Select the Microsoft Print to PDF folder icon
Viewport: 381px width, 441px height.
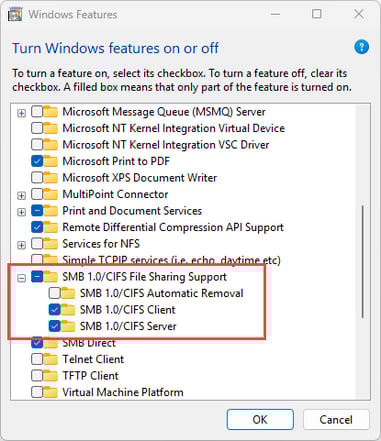[51, 161]
